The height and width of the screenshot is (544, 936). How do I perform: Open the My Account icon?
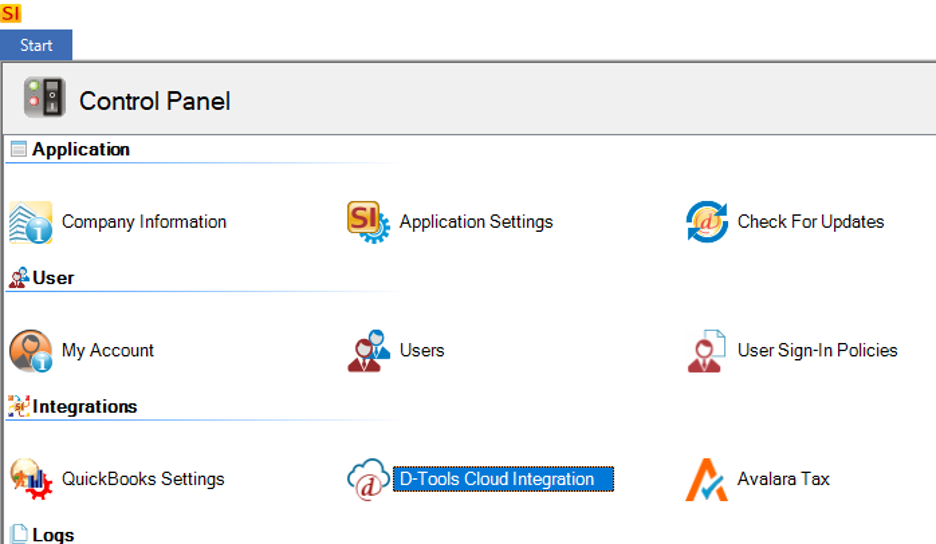[x=30, y=351]
